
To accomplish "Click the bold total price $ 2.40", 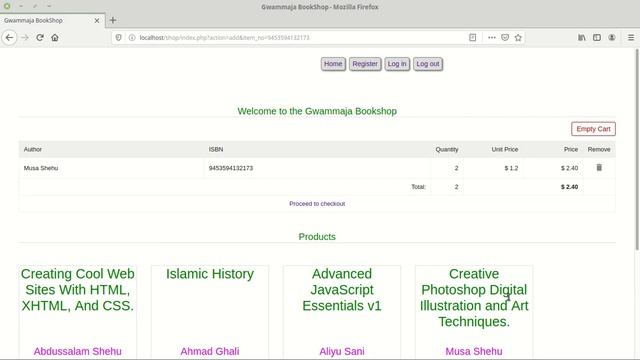I will (569, 187).
